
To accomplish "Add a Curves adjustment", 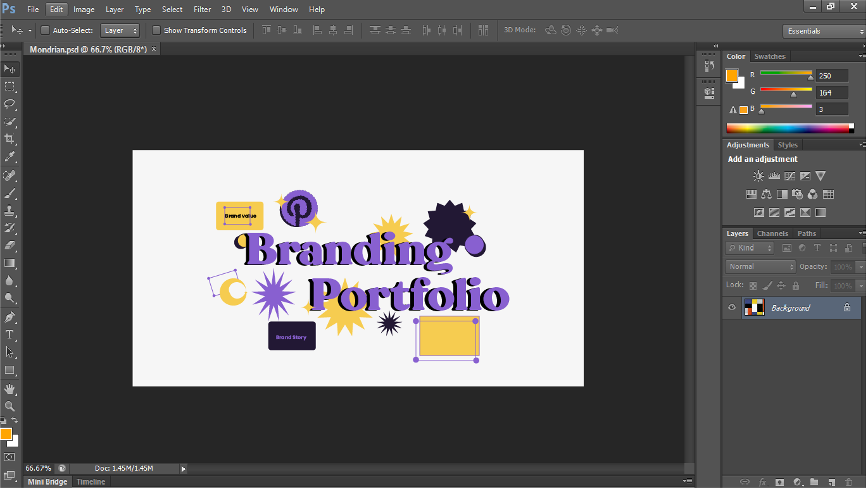I will pos(789,176).
